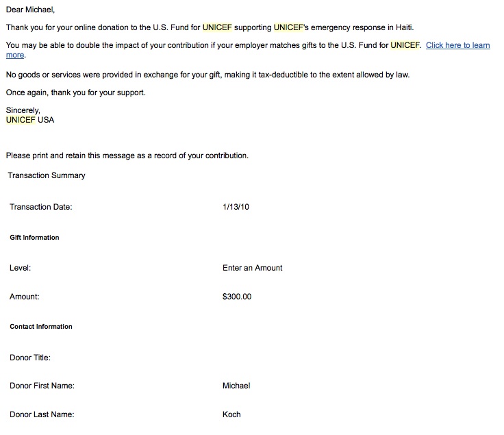Click the "Dear Michael" greeting line
The height and width of the screenshot is (435, 504).
(x=30, y=10)
